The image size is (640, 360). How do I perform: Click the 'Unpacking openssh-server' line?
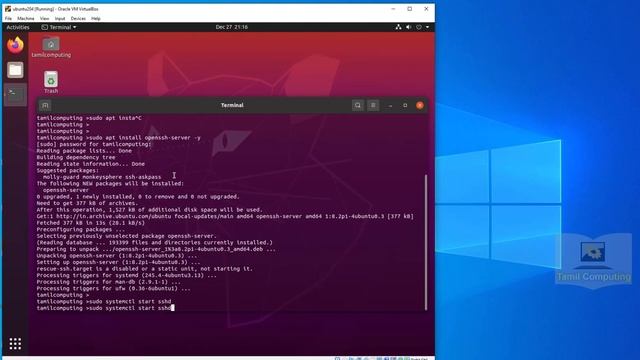click(117, 256)
